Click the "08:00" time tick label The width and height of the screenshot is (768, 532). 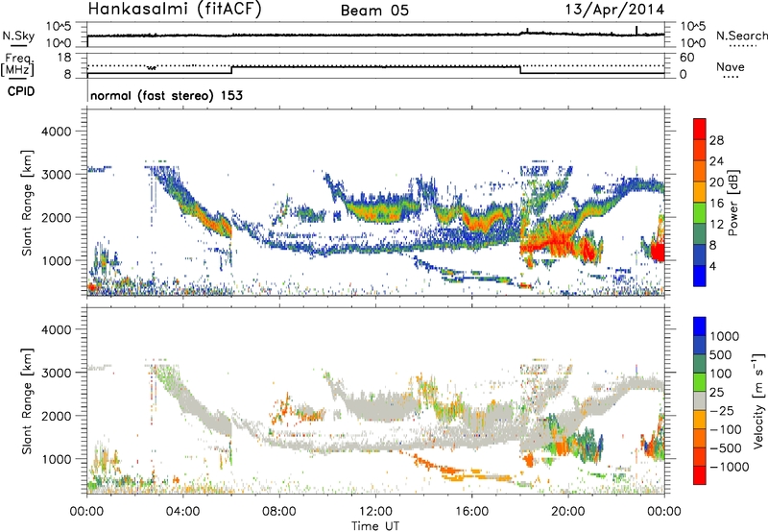pyautogui.click(x=279, y=512)
